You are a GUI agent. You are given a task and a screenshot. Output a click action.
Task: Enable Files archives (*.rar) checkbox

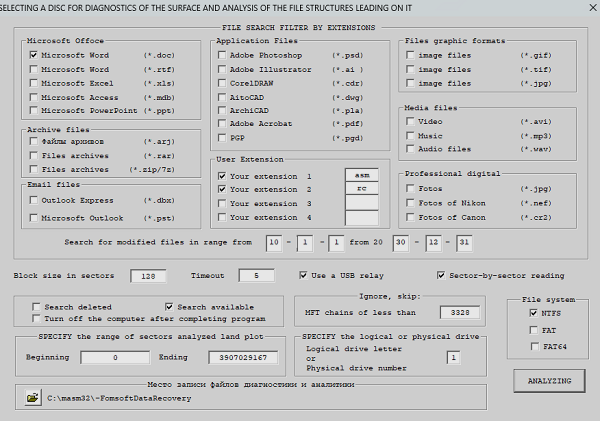[x=34, y=156]
